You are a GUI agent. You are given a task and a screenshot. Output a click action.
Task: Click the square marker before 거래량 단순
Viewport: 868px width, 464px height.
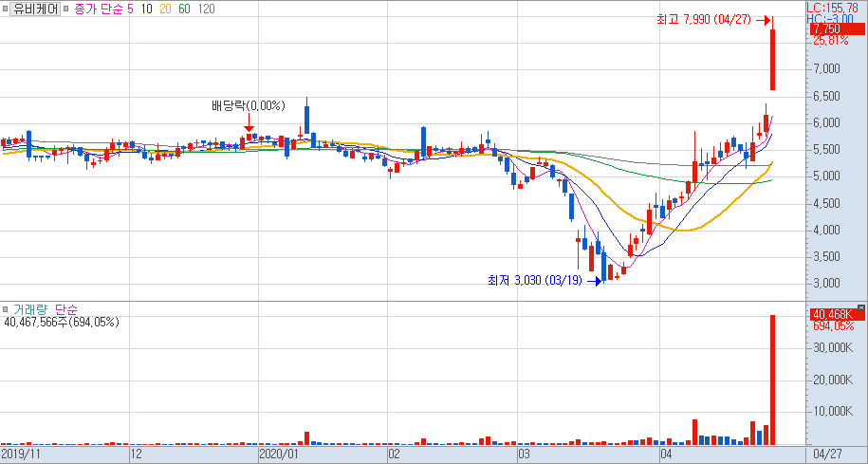[5, 309]
